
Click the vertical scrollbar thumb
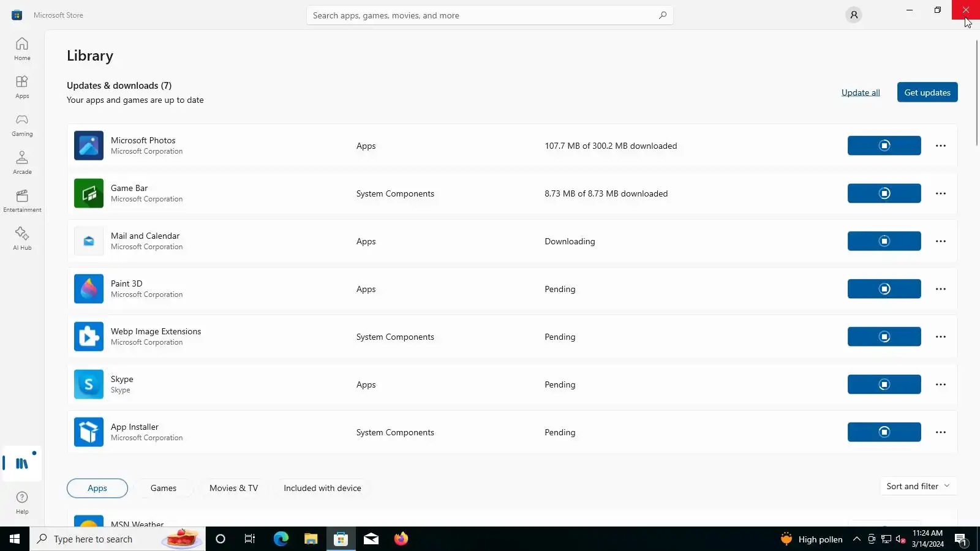(976, 92)
